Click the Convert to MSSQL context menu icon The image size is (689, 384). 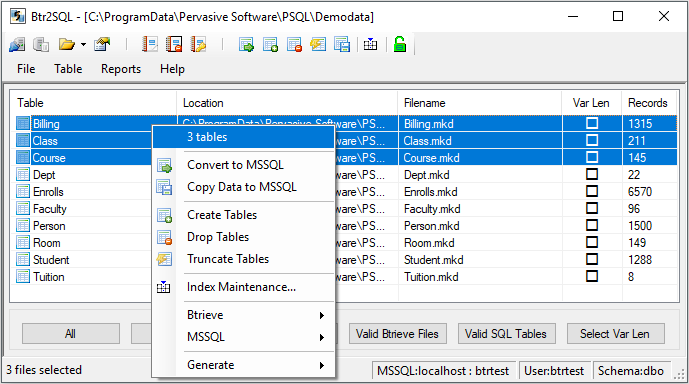[x=164, y=166]
